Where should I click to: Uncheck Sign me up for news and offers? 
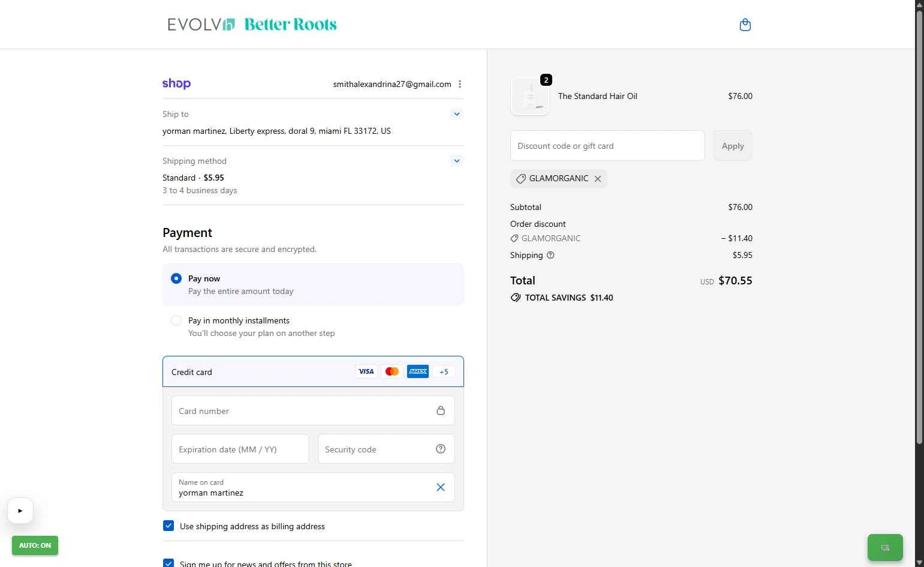click(168, 563)
